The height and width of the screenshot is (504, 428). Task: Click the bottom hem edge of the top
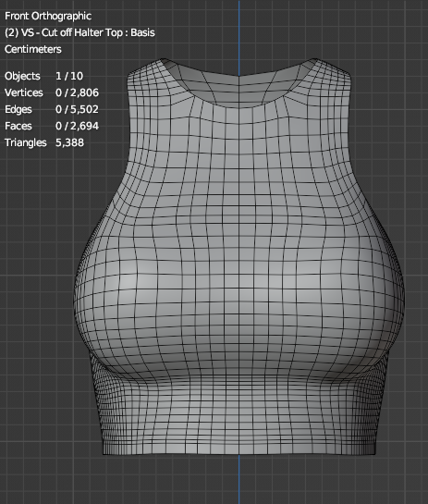[x=239, y=454]
